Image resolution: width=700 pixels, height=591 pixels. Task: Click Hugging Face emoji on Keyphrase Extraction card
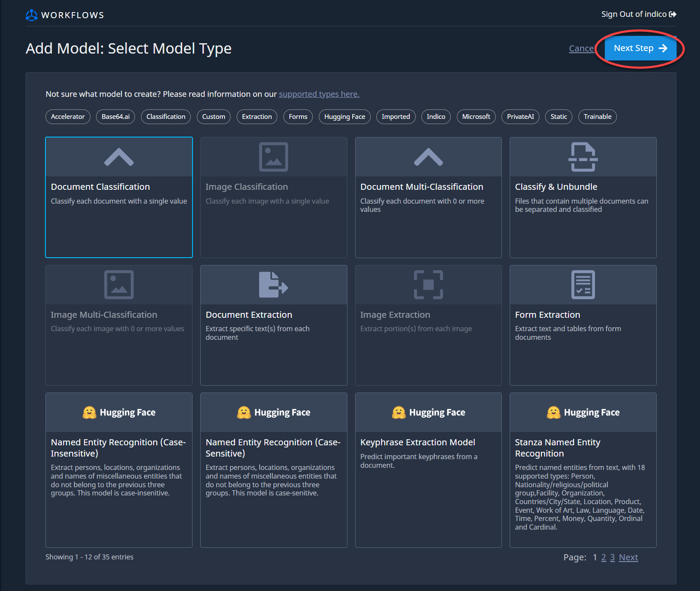399,412
